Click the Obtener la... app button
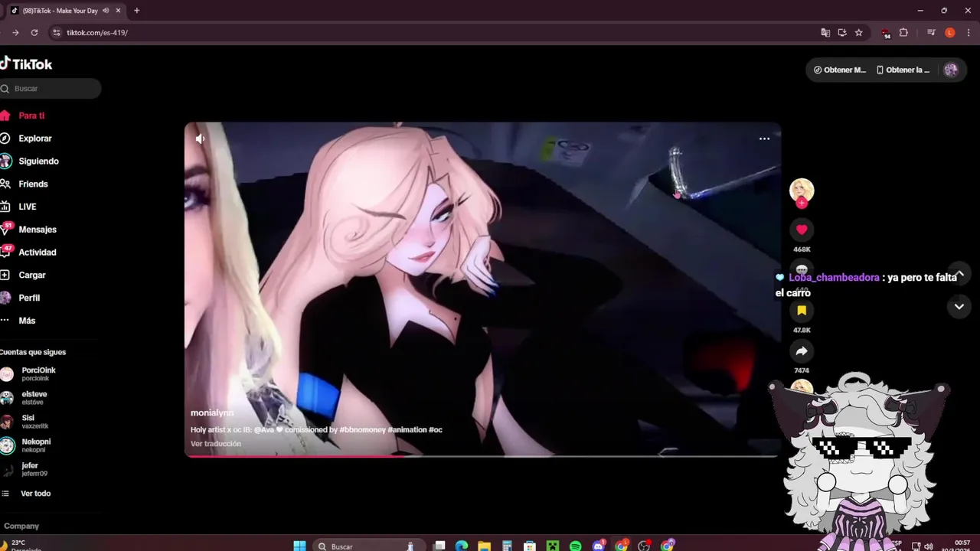The height and width of the screenshot is (551, 980). [903, 70]
